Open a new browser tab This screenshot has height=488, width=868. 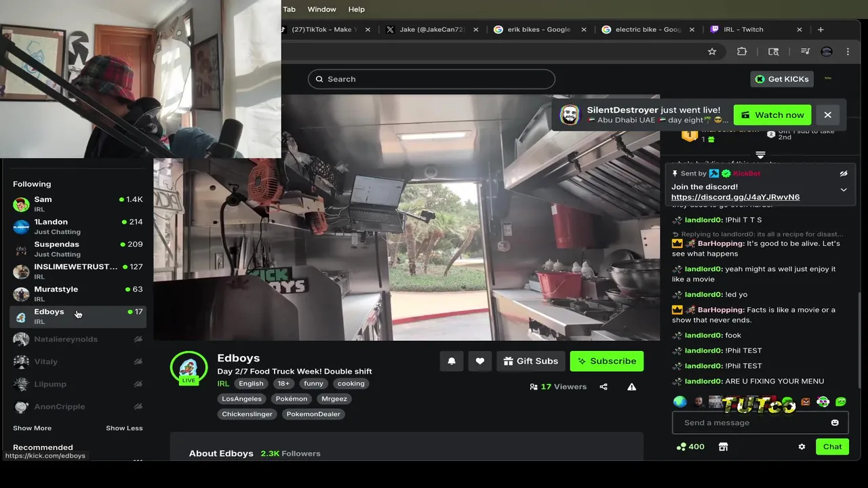click(821, 29)
